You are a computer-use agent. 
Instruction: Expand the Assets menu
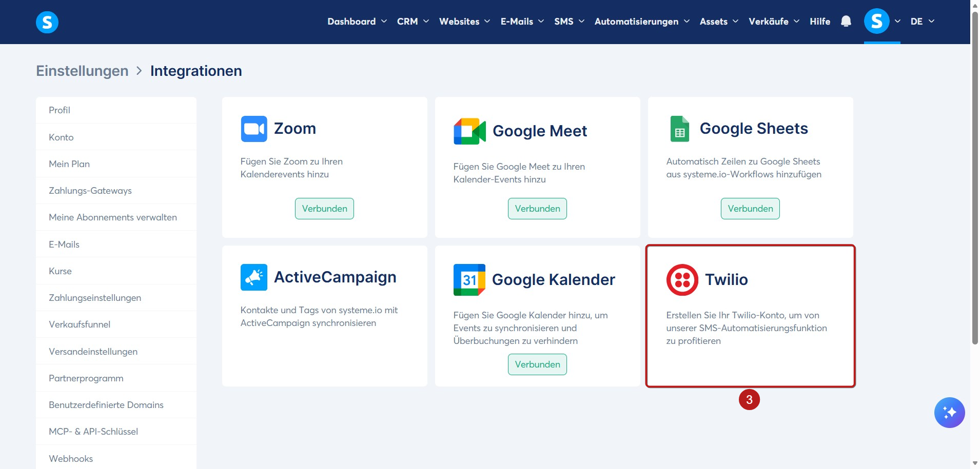(x=719, y=22)
